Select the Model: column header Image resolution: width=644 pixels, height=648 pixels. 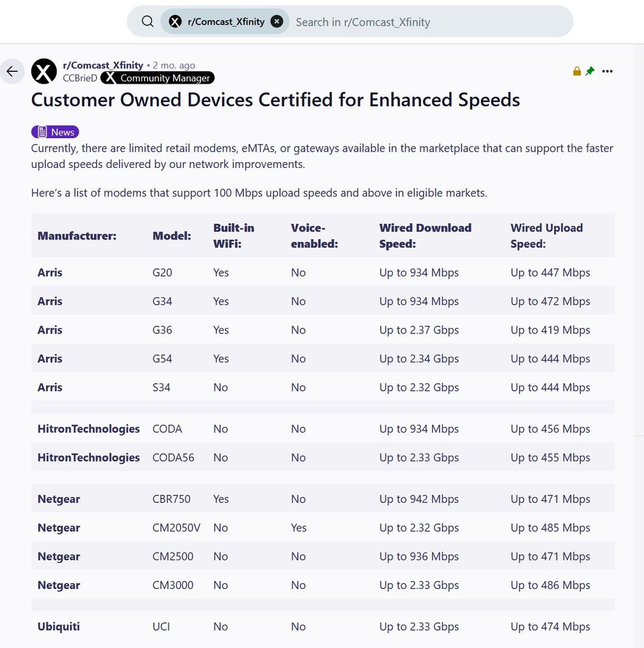pyautogui.click(x=172, y=236)
